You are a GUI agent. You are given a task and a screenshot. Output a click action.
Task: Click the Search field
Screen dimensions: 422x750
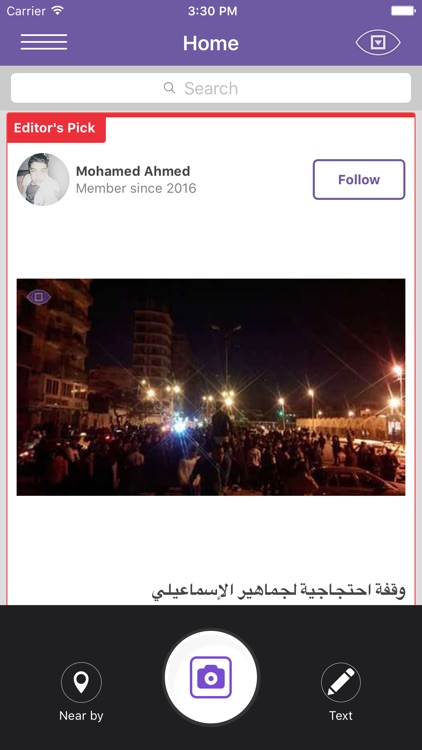[211, 88]
